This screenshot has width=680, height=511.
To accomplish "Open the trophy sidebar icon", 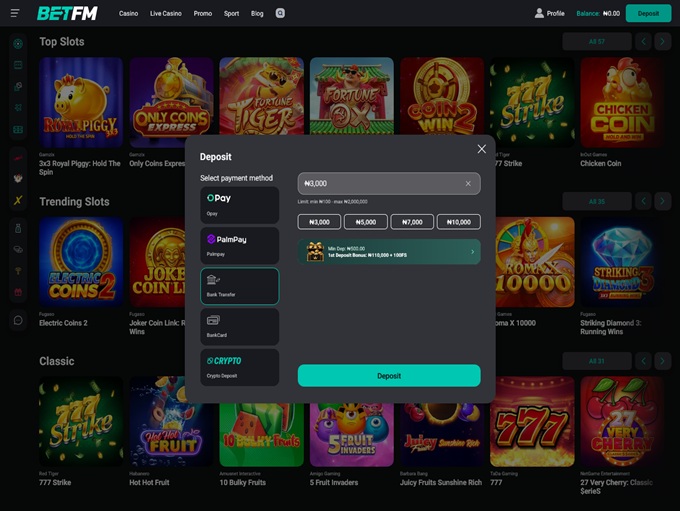I will [x=18, y=271].
